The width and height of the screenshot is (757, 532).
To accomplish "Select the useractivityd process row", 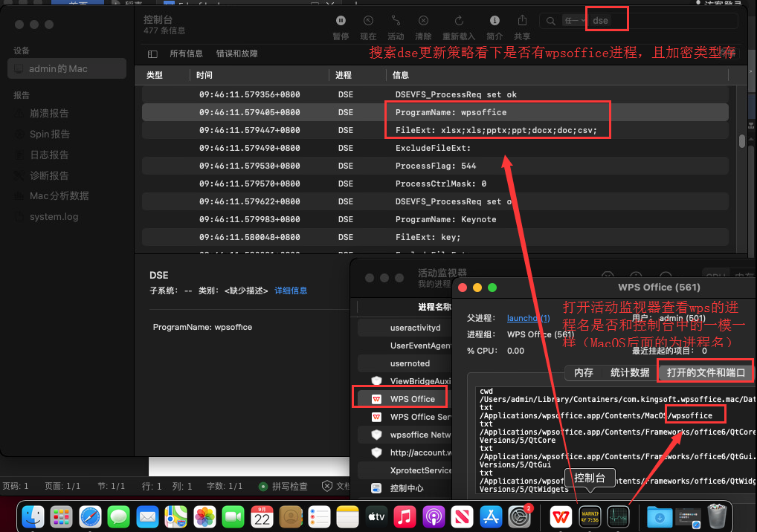I will click(x=405, y=328).
